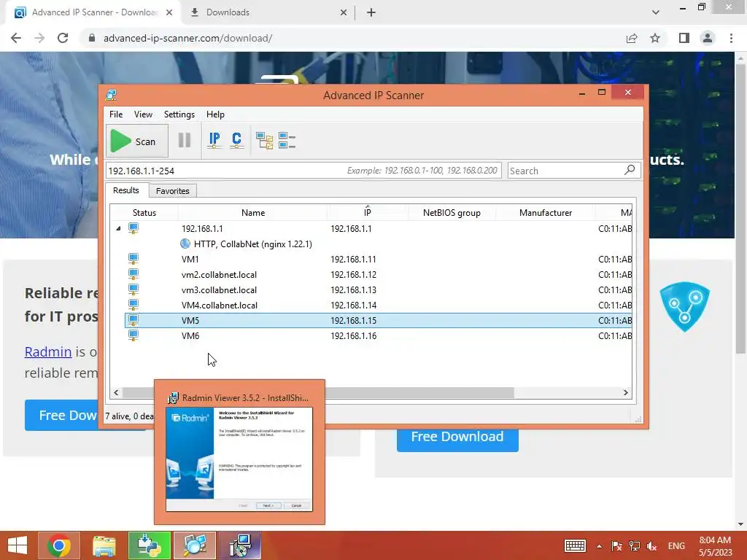This screenshot has height=560, width=747.
Task: Open the Chrome three-dot menu
Action: pyautogui.click(x=731, y=38)
